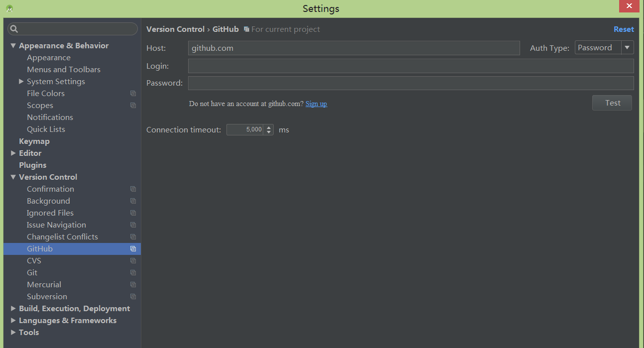644x348 pixels.
Task: Click the Reset link
Action: coord(624,29)
